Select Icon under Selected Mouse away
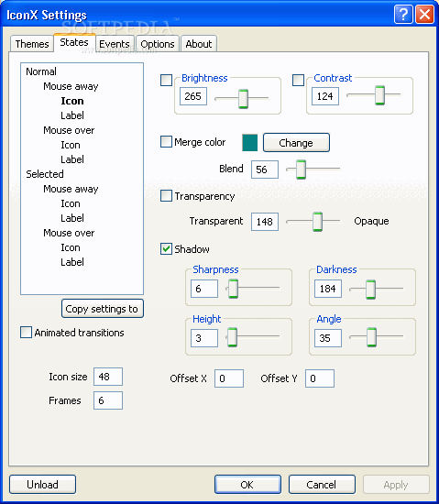 tap(71, 203)
